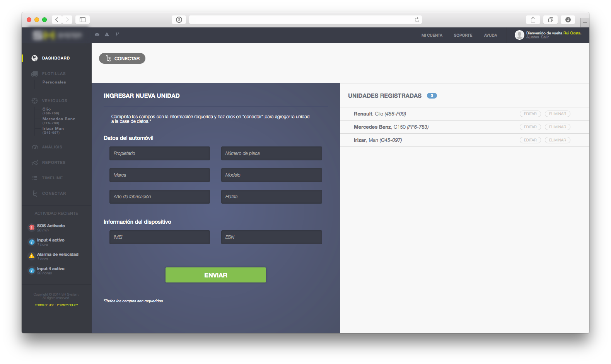Open Mi Cuenta in top navigation
Image resolution: width=611 pixels, height=364 pixels.
point(432,36)
